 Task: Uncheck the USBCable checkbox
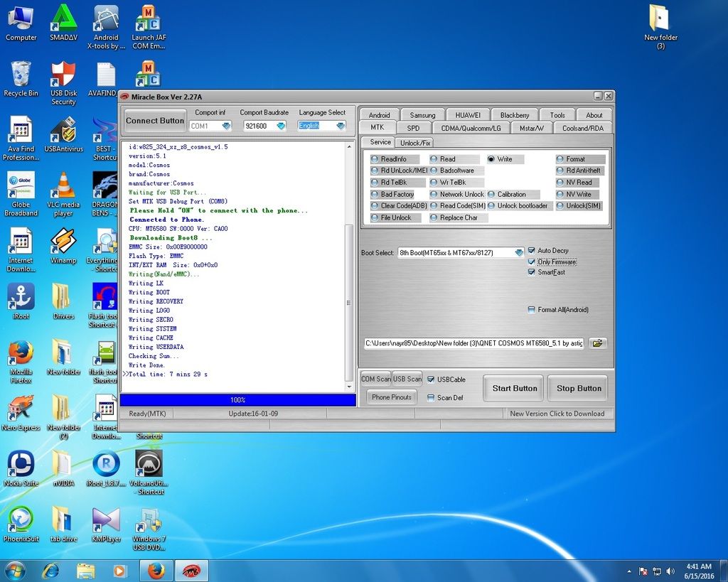pyautogui.click(x=431, y=379)
